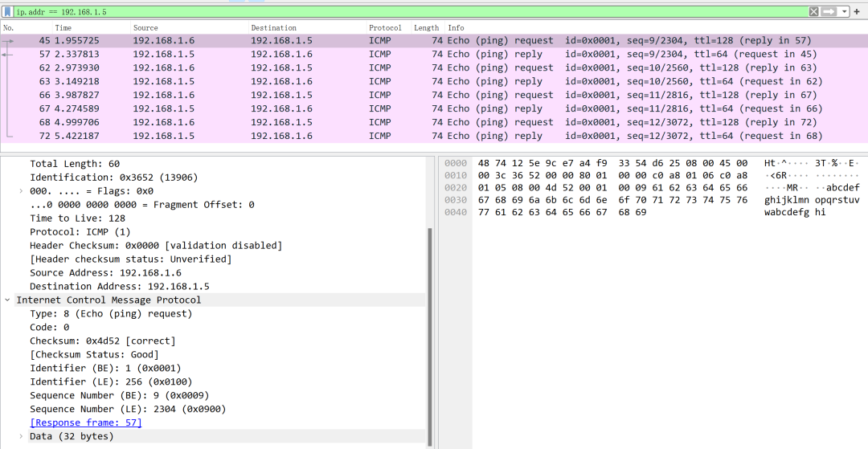The width and height of the screenshot is (868, 449).
Task: Expand the Flags: 0x0 tree node
Action: 20,191
